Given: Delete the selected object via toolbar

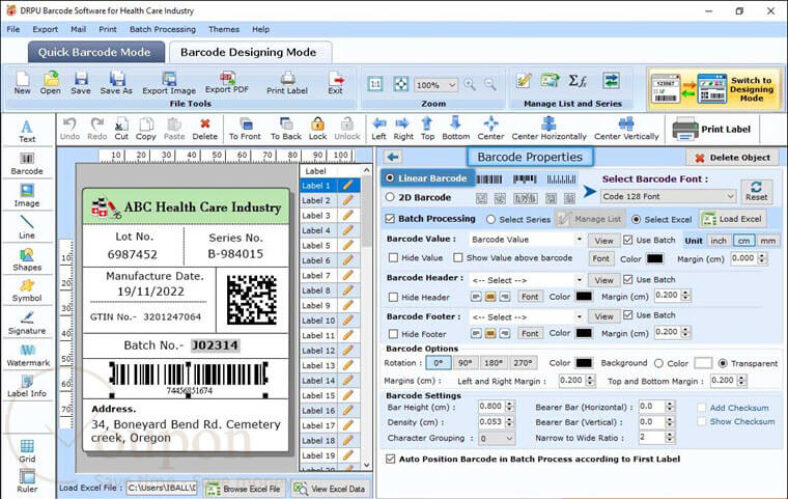Looking at the screenshot, I should point(205,129).
